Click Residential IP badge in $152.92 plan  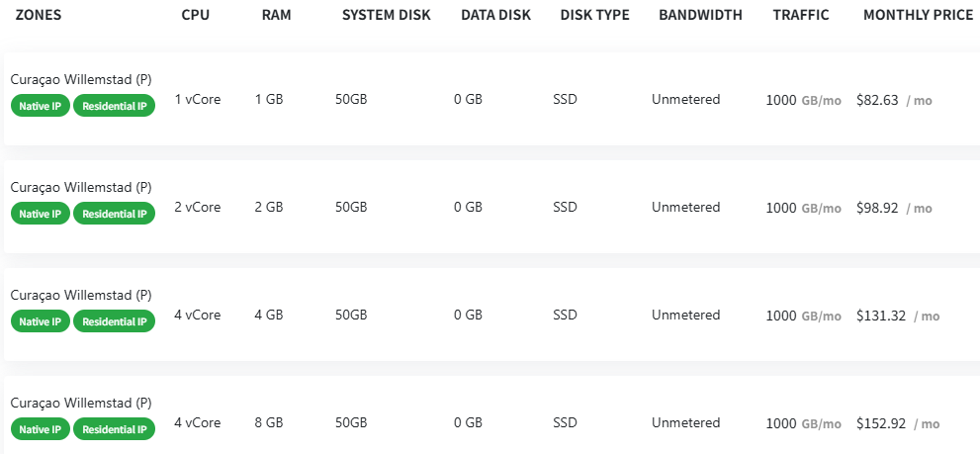pos(114,429)
